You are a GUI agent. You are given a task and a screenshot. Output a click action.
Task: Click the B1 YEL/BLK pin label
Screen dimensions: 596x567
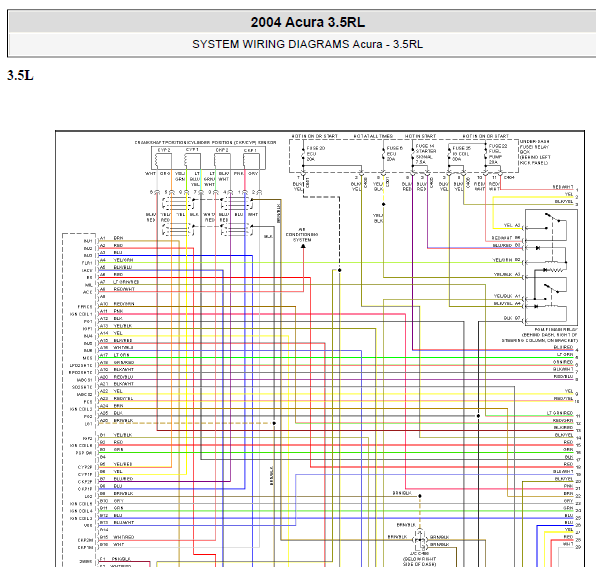(116, 435)
